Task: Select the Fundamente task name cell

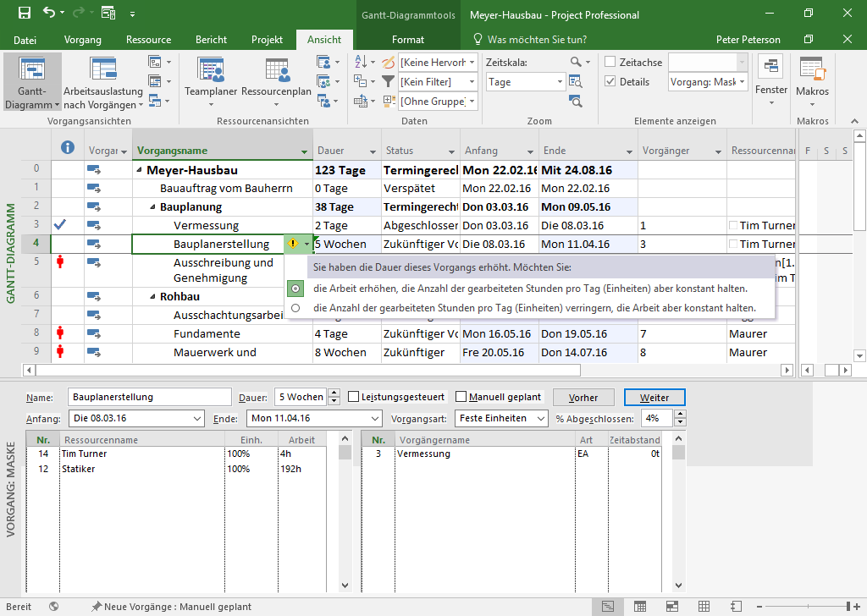Action: click(x=223, y=333)
